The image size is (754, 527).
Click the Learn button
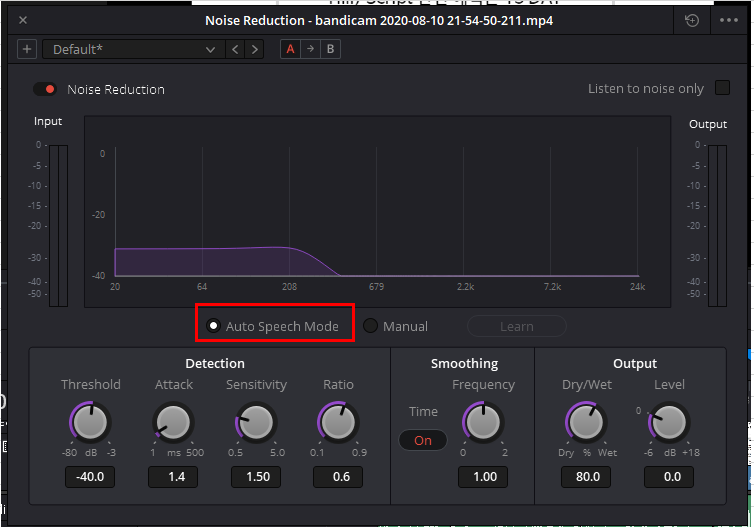point(517,326)
